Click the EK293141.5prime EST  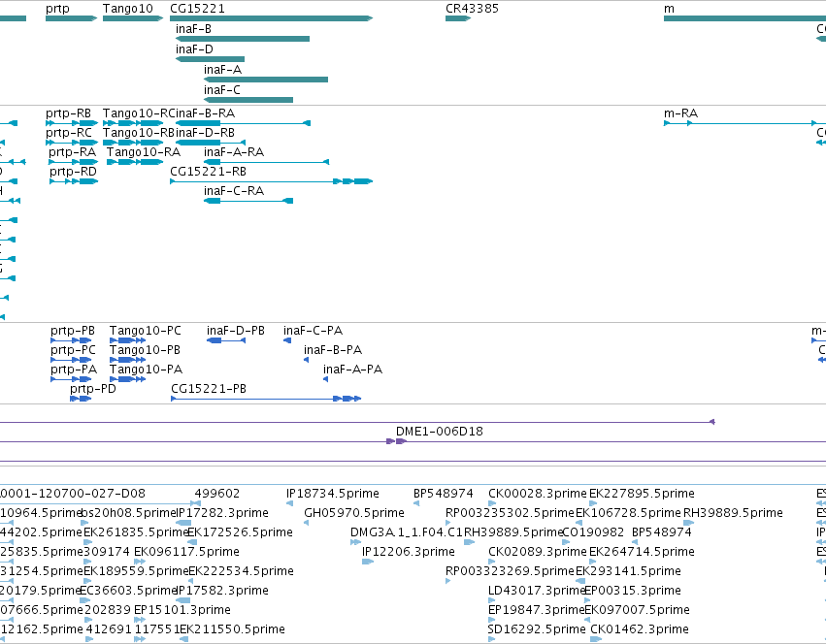point(628,571)
